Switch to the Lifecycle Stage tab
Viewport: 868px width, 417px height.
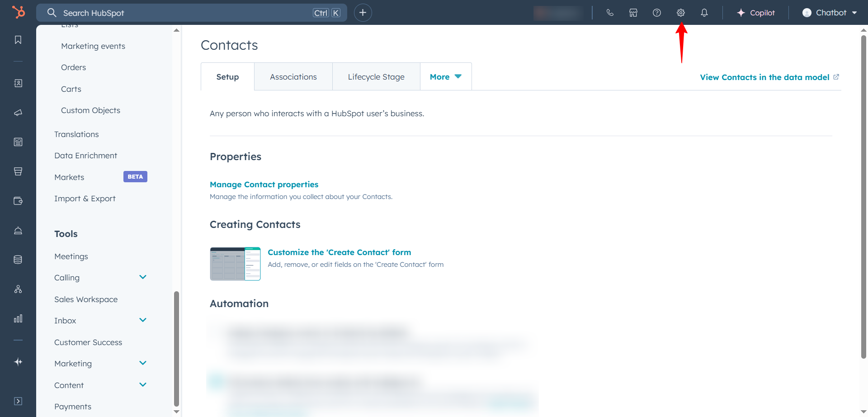point(376,77)
